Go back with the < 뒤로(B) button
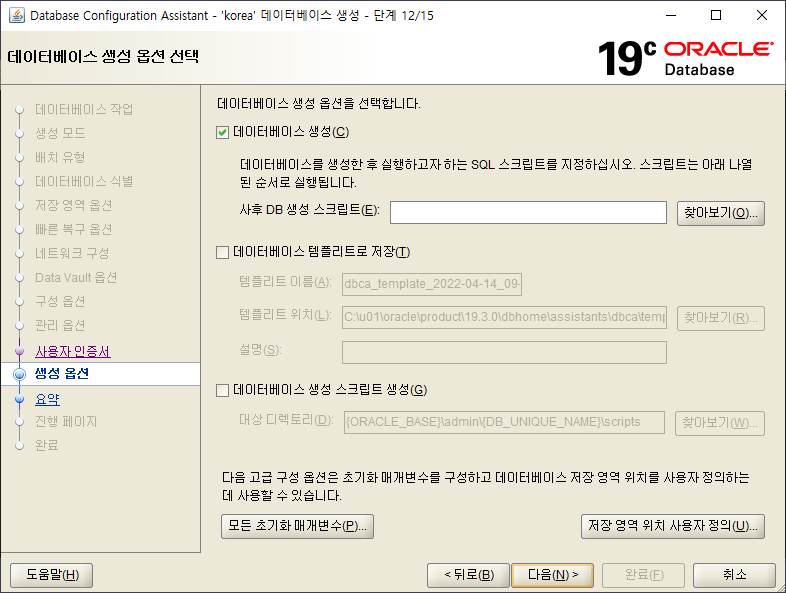 point(468,575)
